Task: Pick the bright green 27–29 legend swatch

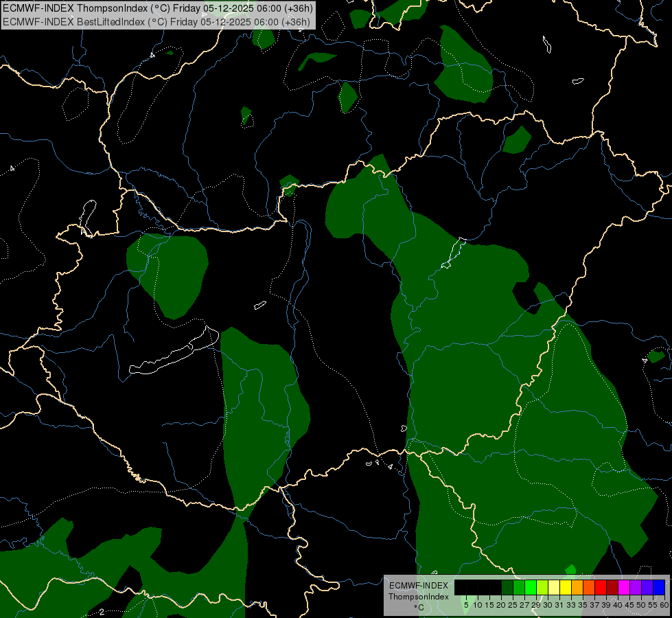Action: click(x=531, y=587)
